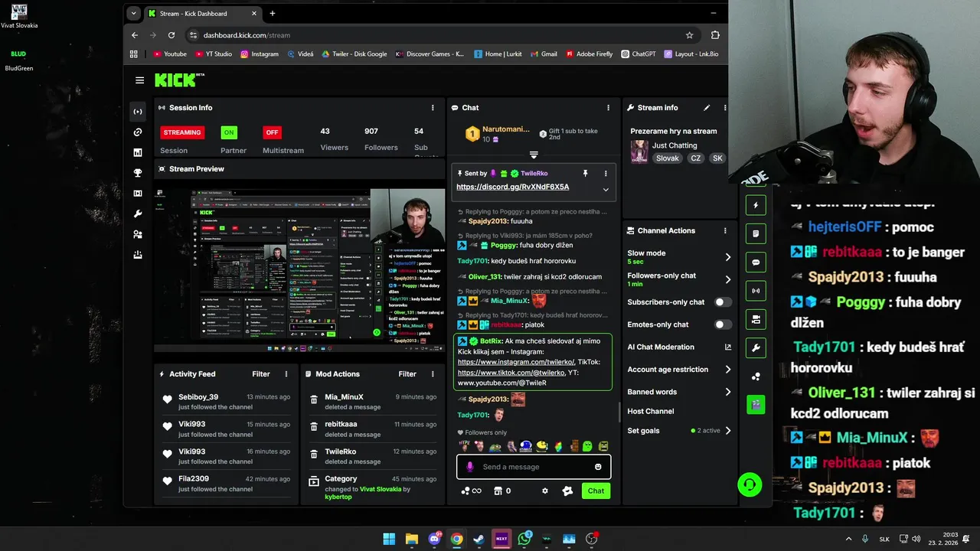Image resolution: width=980 pixels, height=551 pixels.
Task: Open Activity Feed three-dot menu
Action: (286, 374)
